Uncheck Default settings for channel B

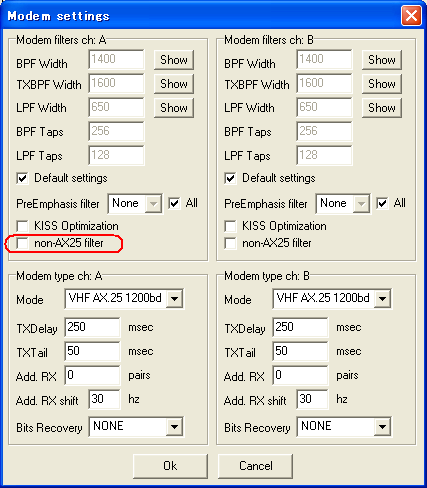coord(230,178)
